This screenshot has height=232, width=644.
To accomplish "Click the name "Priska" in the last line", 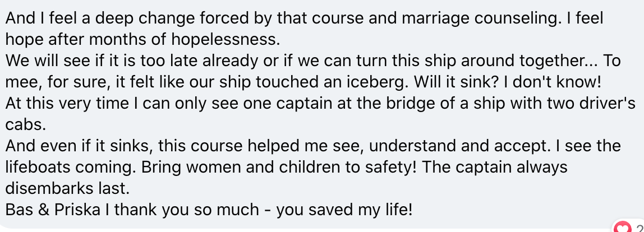I will pyautogui.click(x=76, y=210).
